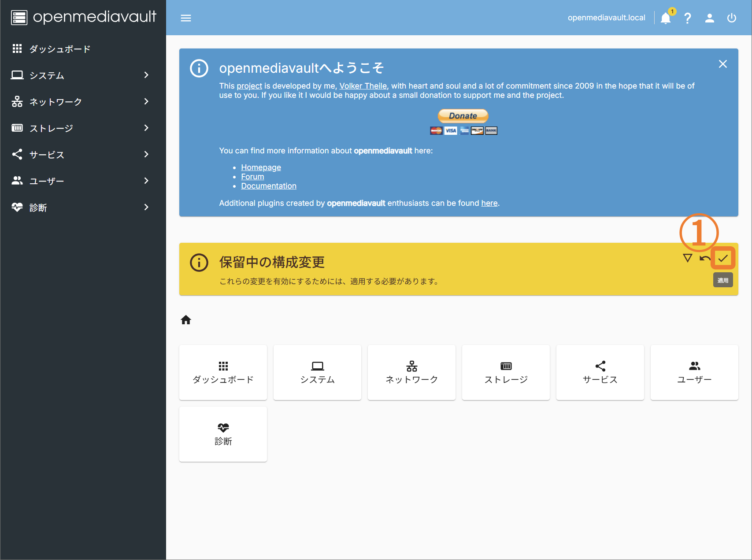Click the openmediavault.local hostname text
The image size is (752, 560).
pos(606,18)
